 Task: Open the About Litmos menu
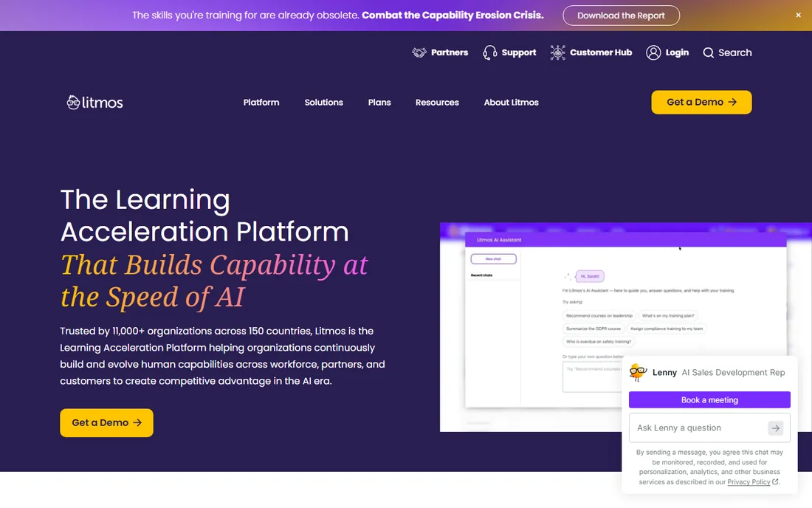[x=511, y=103]
